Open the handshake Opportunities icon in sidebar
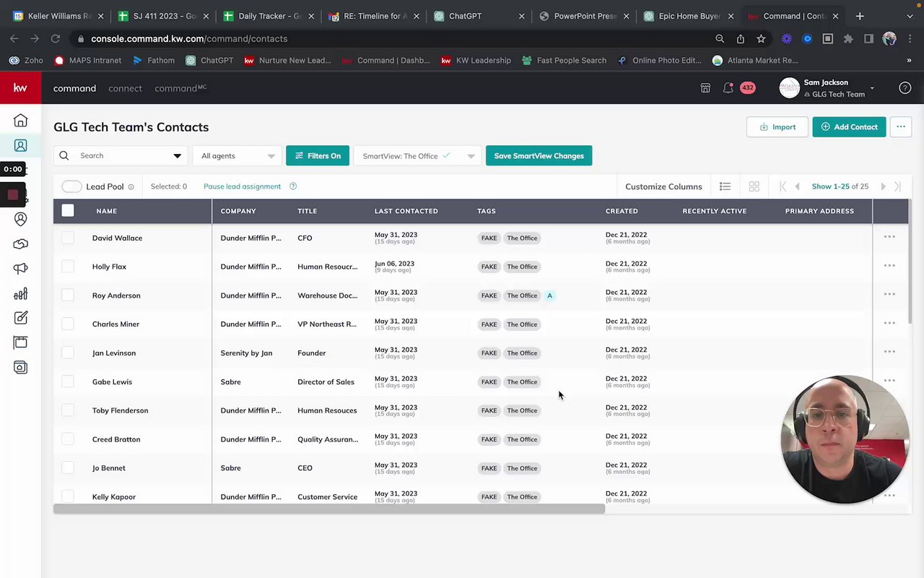 [x=20, y=244]
